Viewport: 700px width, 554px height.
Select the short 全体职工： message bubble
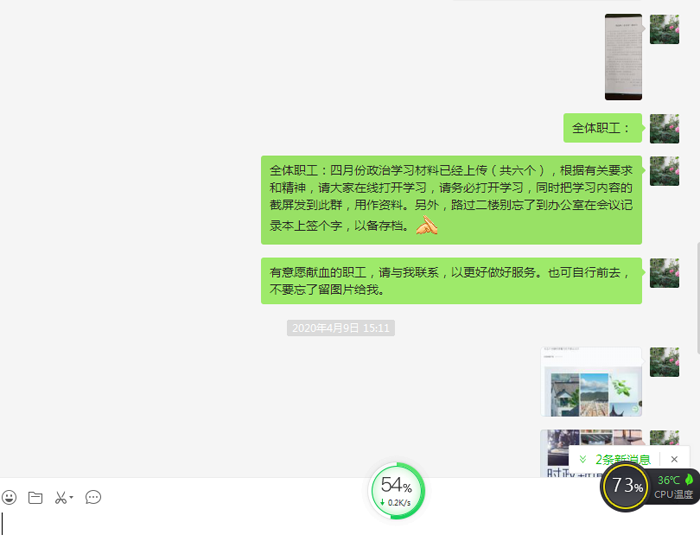tap(601, 128)
